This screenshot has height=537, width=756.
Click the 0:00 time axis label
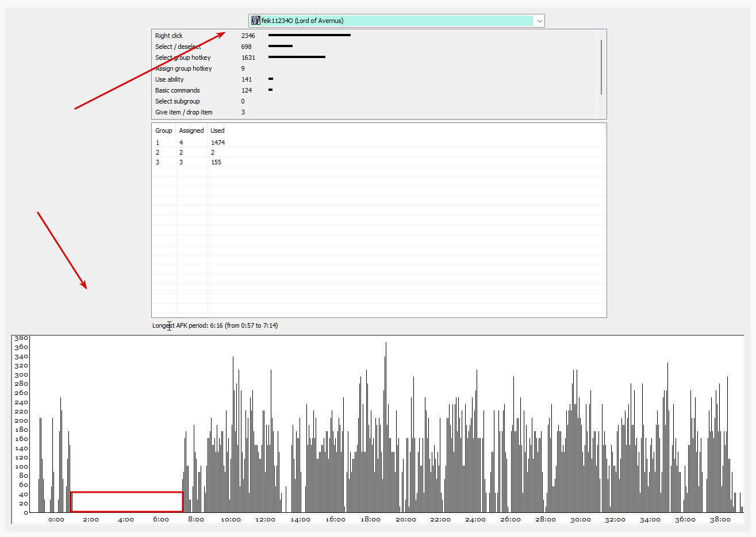(x=56, y=520)
